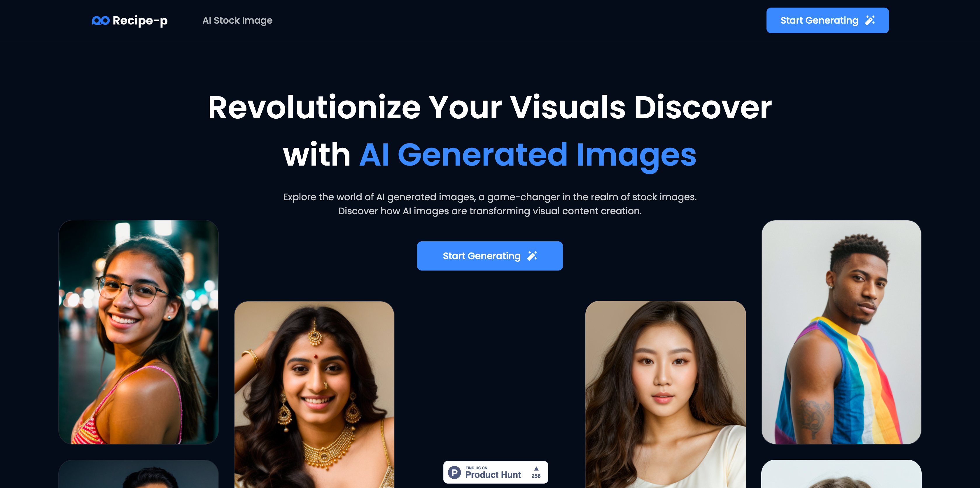The image size is (980, 488).
Task: Open the woman in cream top portrait
Action: 665,394
